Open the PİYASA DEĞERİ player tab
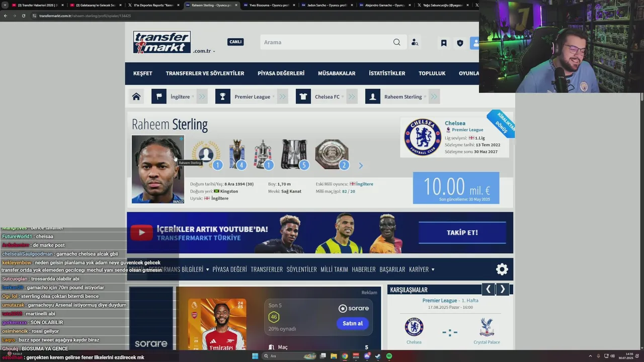Image resolution: width=644 pixels, height=362 pixels. click(x=229, y=269)
